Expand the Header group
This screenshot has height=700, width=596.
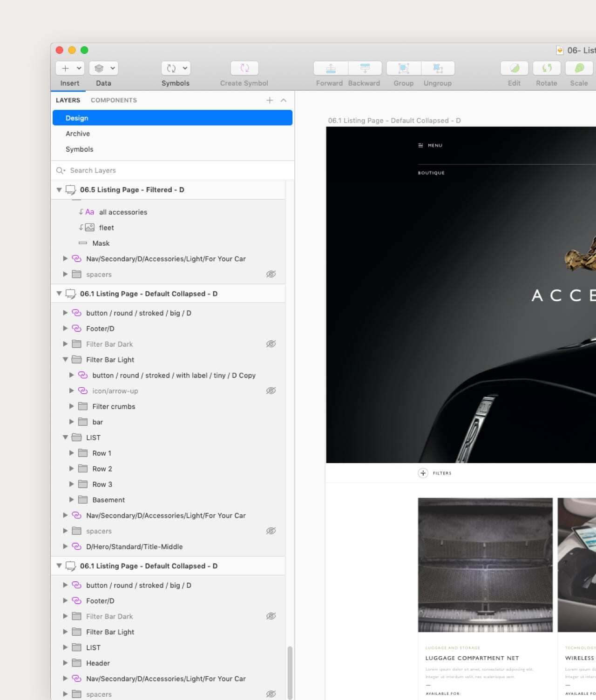coord(65,663)
